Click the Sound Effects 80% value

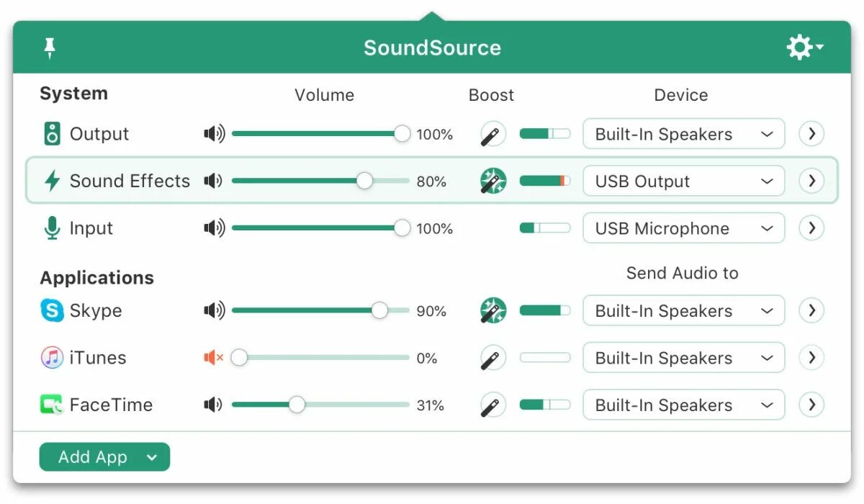pyautogui.click(x=431, y=181)
